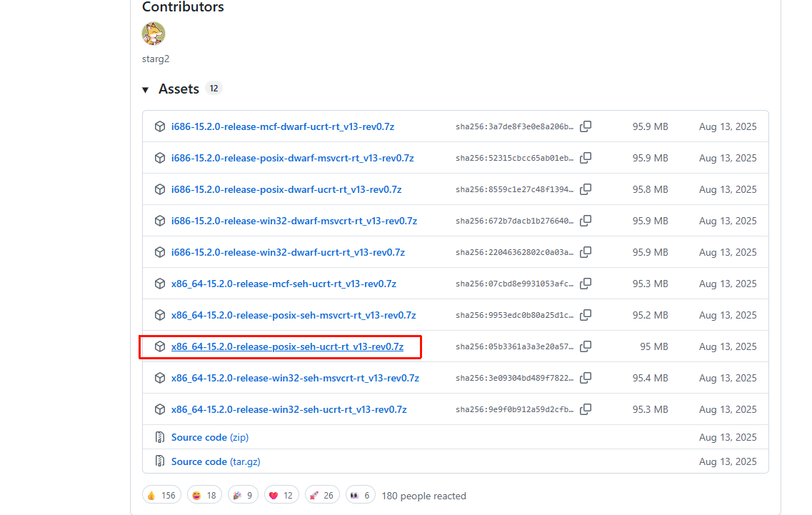Image resolution: width=812 pixels, height=515 pixels.
Task: Copy SHA256 hash for i686 posix-dwarf-ucrt asset
Action: click(x=586, y=189)
